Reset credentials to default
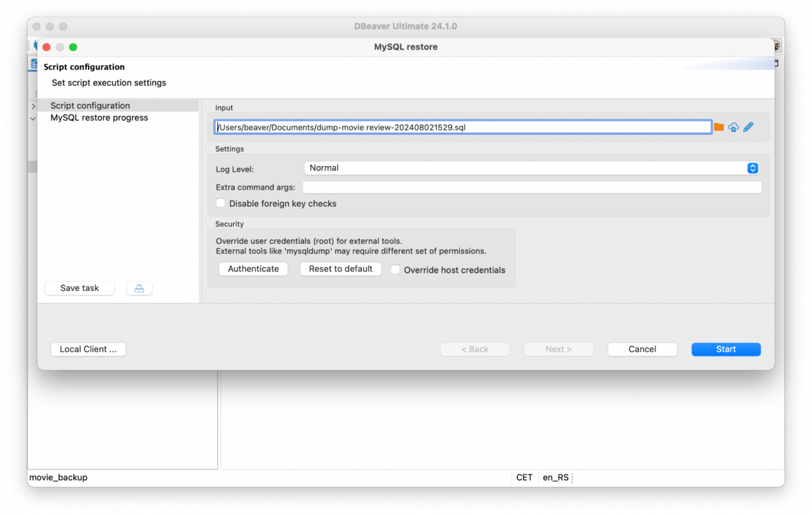812x515 pixels. point(340,269)
